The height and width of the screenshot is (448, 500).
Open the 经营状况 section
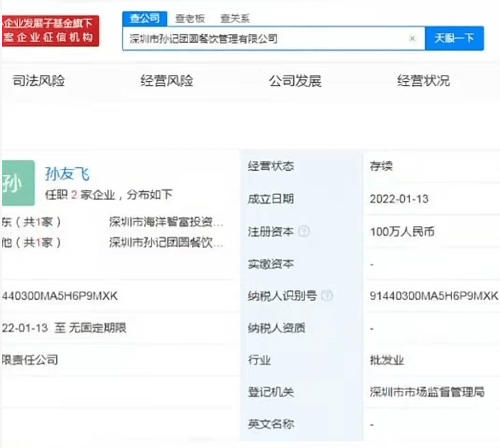click(x=423, y=81)
